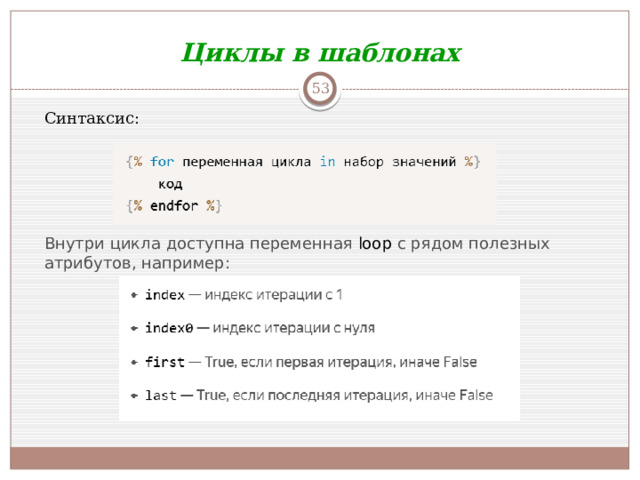Click "Внутри цикла доступна переменная" text

(198, 244)
